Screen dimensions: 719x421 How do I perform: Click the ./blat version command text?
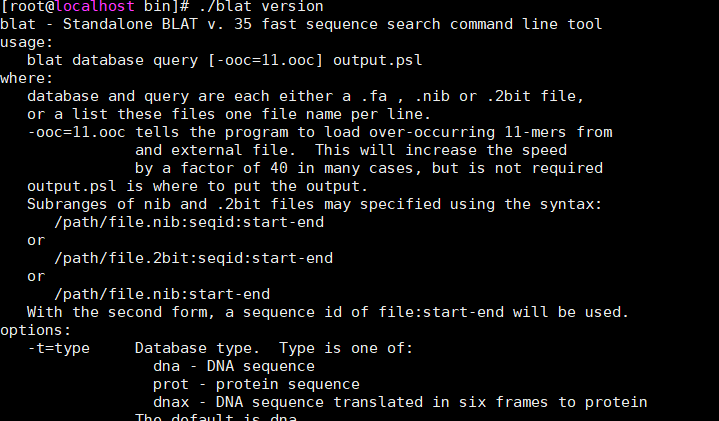(261, 6)
